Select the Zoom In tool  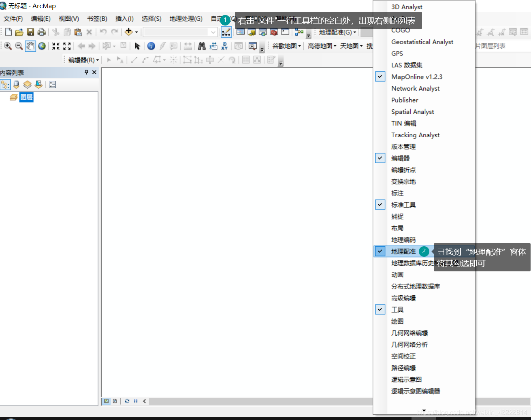[8, 46]
